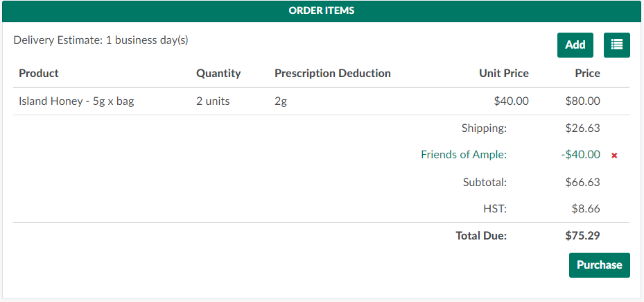The height and width of the screenshot is (302, 644).
Task: Click the Product column header
Action: click(x=39, y=74)
